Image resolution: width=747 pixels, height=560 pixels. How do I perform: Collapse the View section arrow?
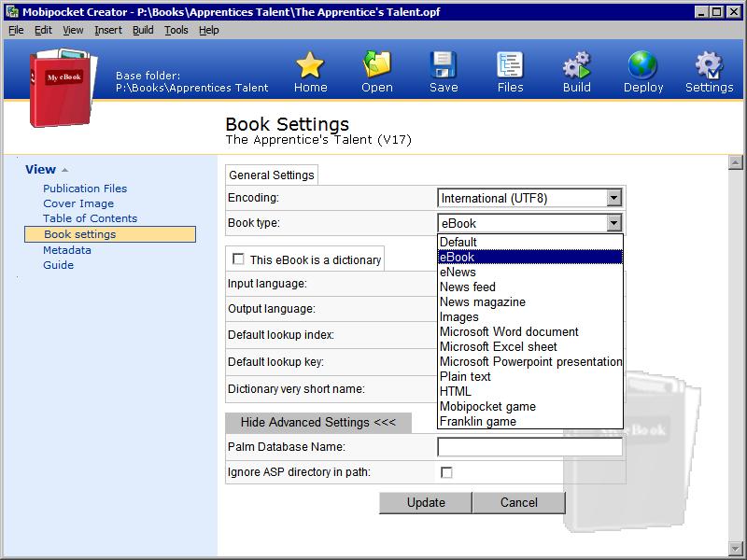click(64, 170)
